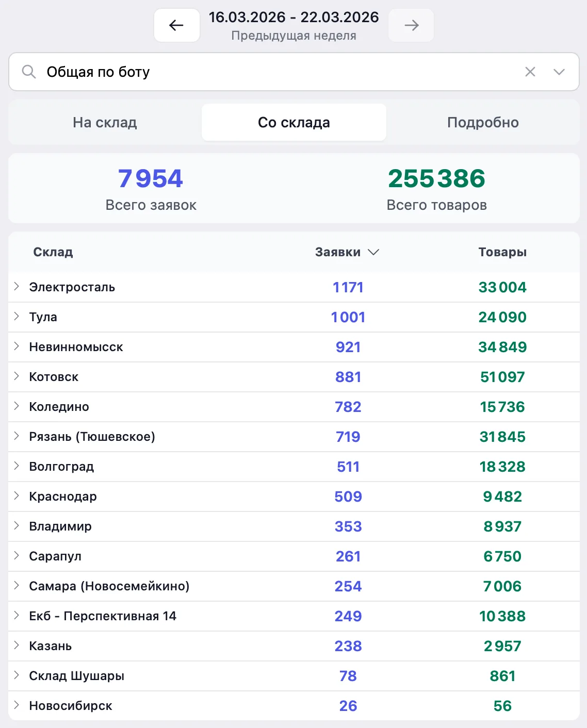Expand the Новосибирск row chevron
The height and width of the screenshot is (728, 587).
(17, 705)
